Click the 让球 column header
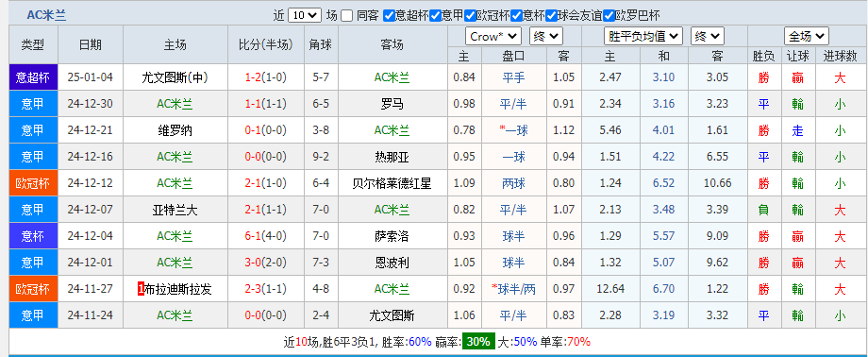 click(x=797, y=56)
